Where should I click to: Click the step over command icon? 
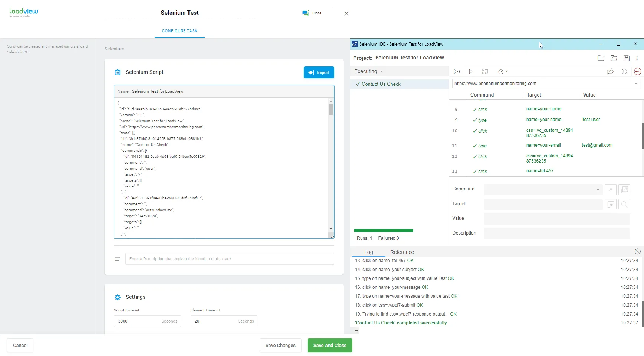coord(485,71)
